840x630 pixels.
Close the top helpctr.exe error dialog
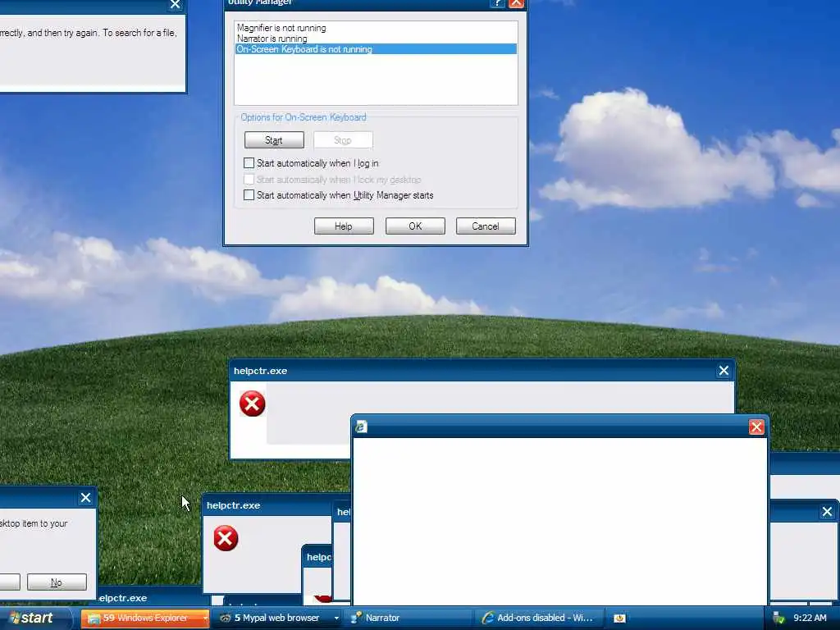tap(724, 371)
